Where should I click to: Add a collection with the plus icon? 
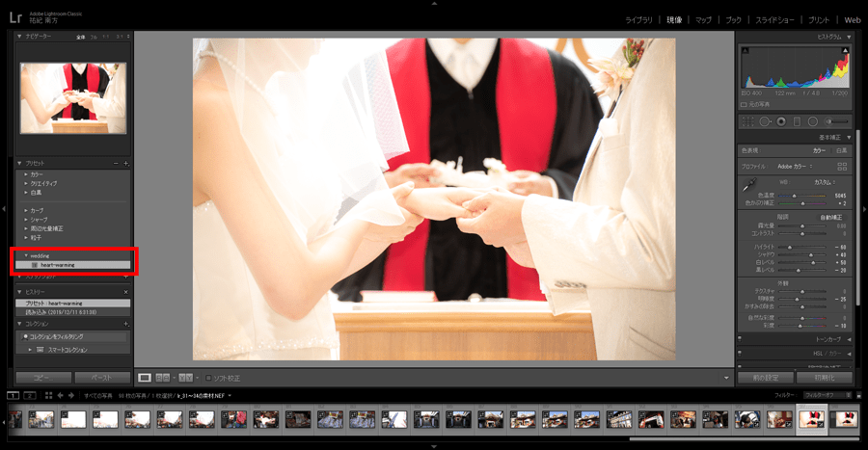[x=126, y=324]
